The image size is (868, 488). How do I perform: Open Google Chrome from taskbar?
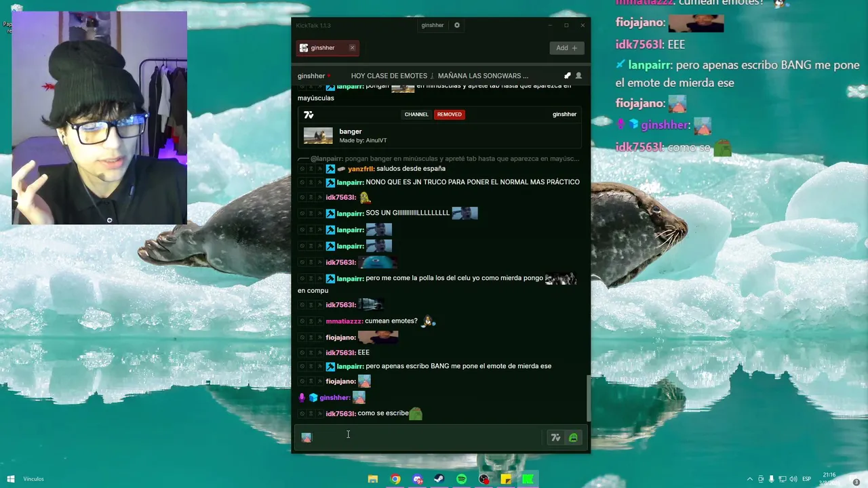[x=395, y=479]
